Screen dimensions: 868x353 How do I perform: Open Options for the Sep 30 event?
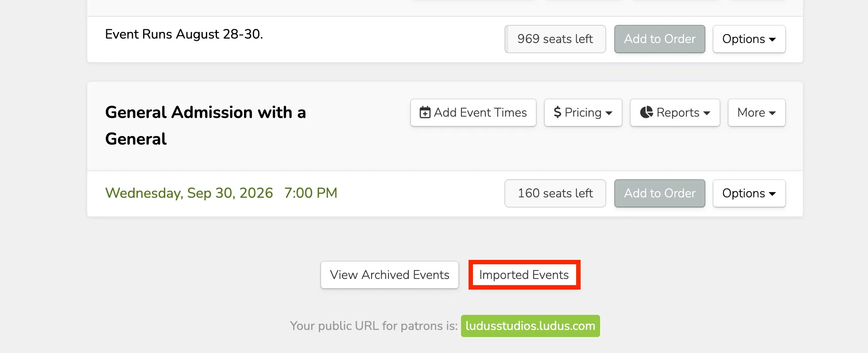(749, 193)
